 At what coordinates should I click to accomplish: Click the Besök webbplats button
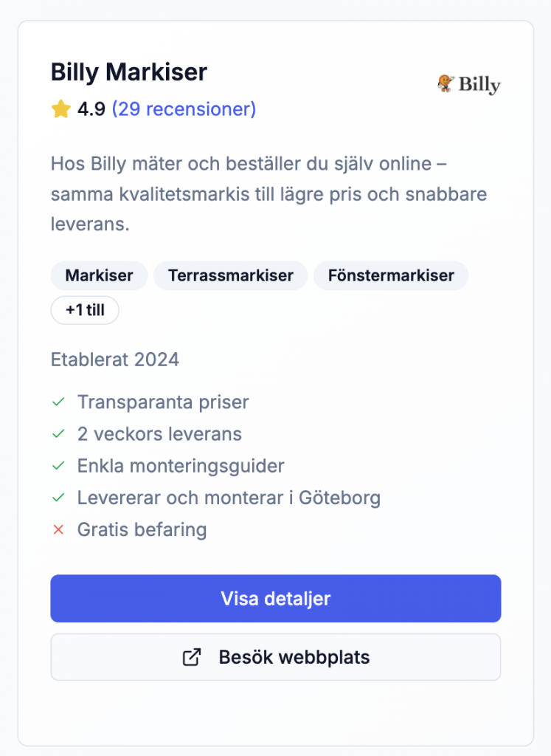tap(275, 656)
